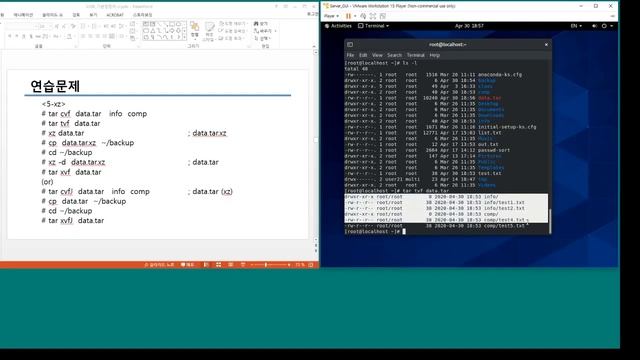Open the Review tab in PowerPoint ribbon
The width and height of the screenshot is (640, 360).
(x=76, y=15)
